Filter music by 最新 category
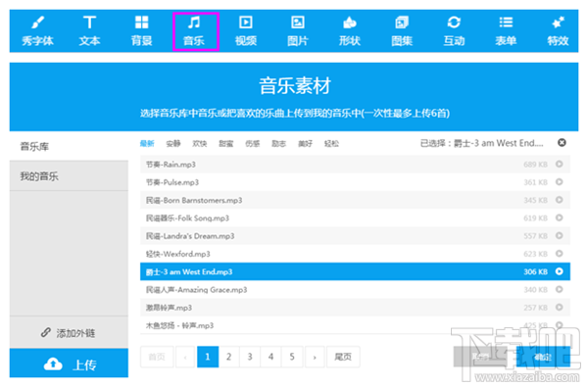The image size is (588, 387). (147, 144)
